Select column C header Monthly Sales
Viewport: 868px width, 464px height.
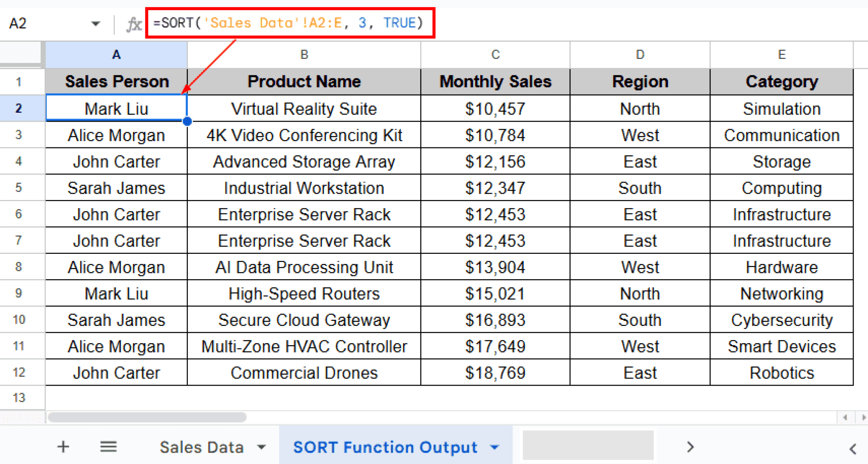[495, 54]
